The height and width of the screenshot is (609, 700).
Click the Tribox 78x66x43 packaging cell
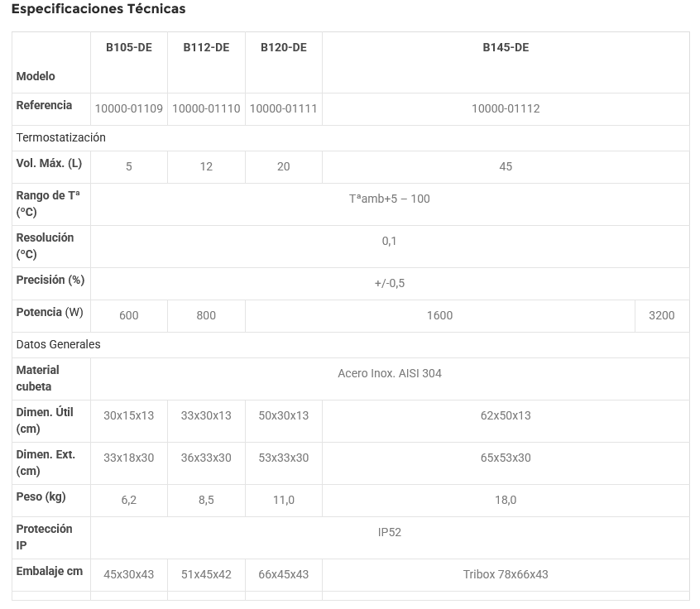coord(506,574)
